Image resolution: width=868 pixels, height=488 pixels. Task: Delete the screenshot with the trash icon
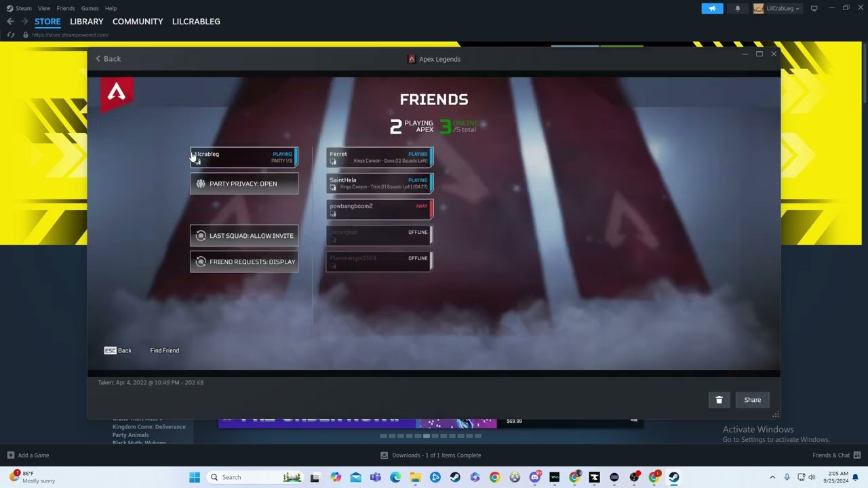click(719, 400)
